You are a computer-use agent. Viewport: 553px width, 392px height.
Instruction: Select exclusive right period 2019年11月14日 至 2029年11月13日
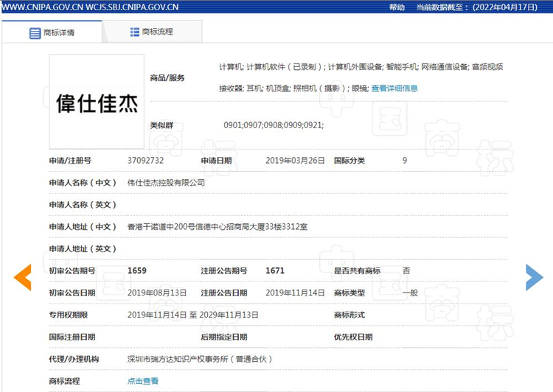click(193, 315)
